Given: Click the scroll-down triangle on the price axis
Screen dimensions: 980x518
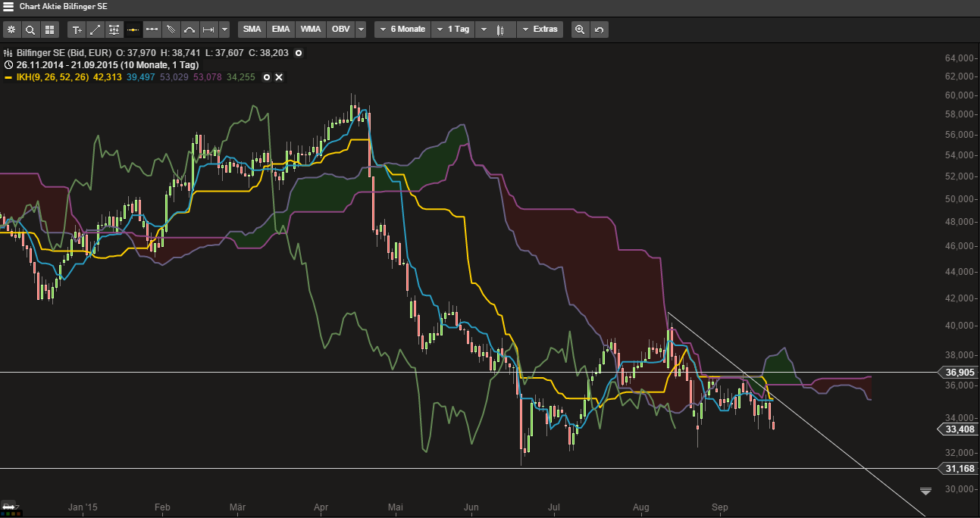Looking at the screenshot, I should pos(925,491).
